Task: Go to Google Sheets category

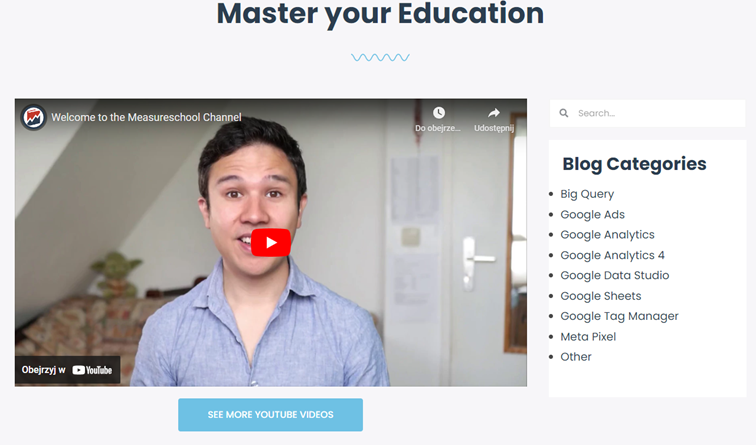Action: click(x=600, y=296)
